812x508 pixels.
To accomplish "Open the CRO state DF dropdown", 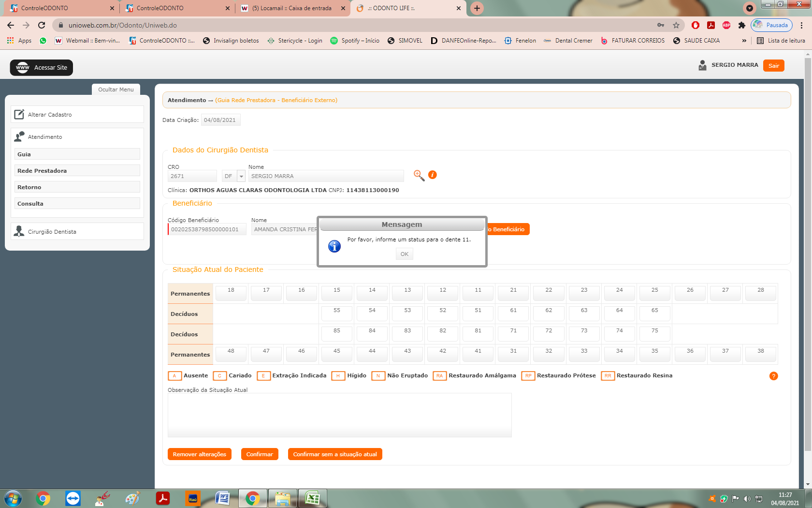I will pos(241,176).
